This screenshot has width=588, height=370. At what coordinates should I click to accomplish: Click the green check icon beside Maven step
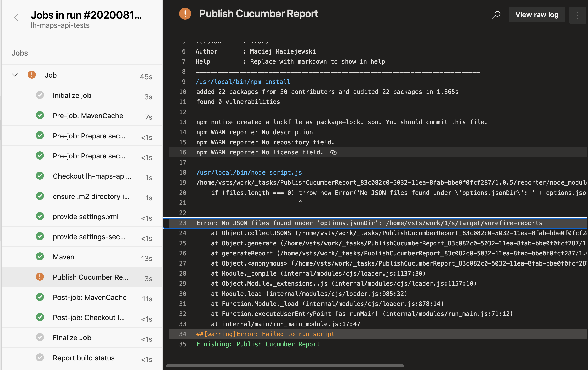coord(40,256)
